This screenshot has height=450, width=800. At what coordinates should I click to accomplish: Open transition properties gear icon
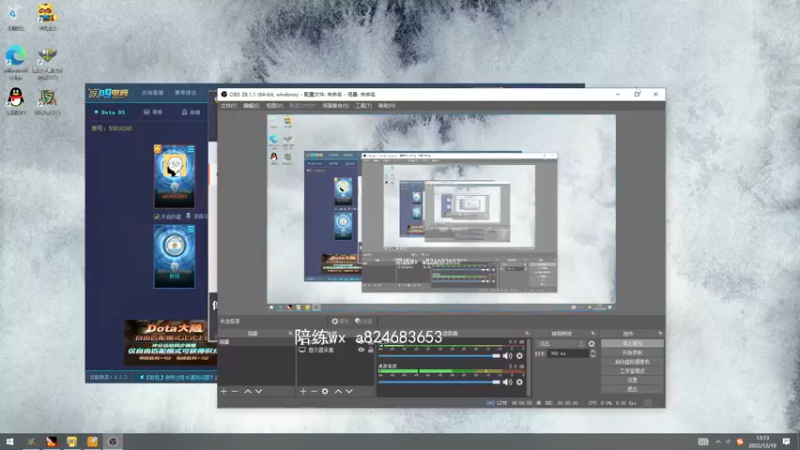pos(591,343)
